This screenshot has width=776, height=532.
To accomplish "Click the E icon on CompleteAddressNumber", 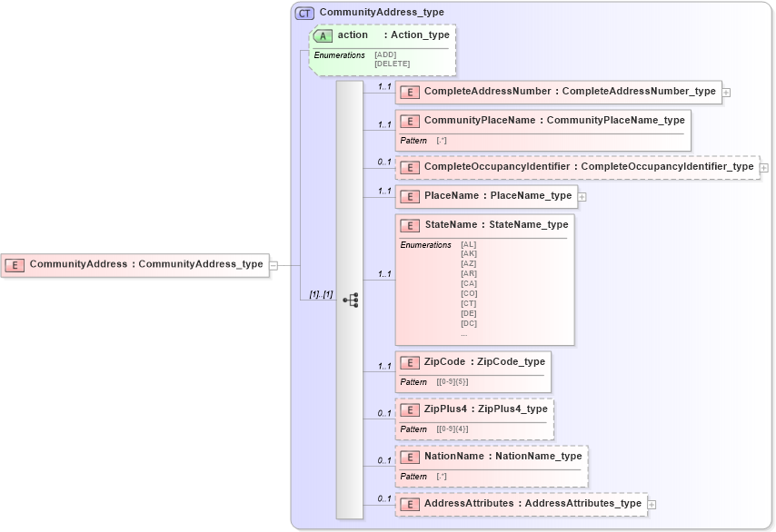I will [408, 91].
